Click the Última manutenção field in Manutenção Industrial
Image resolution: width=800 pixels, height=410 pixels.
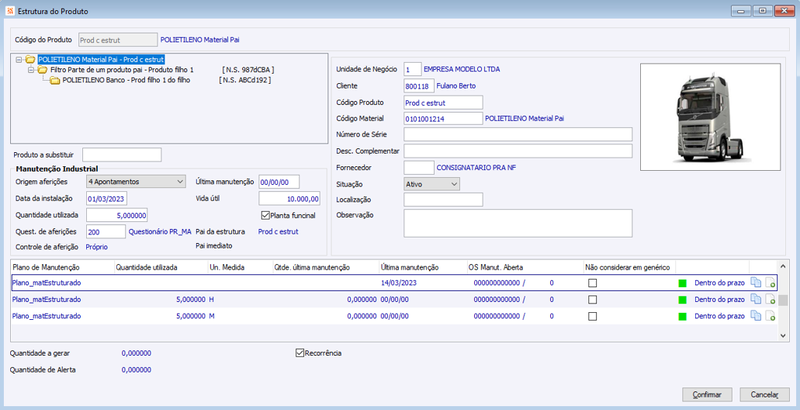(x=279, y=182)
